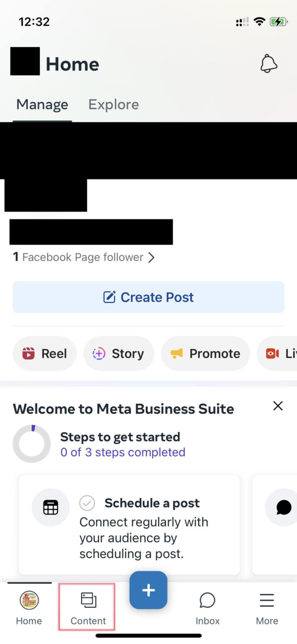Open the Inbox
This screenshot has height=644, width=297.
pyautogui.click(x=207, y=608)
